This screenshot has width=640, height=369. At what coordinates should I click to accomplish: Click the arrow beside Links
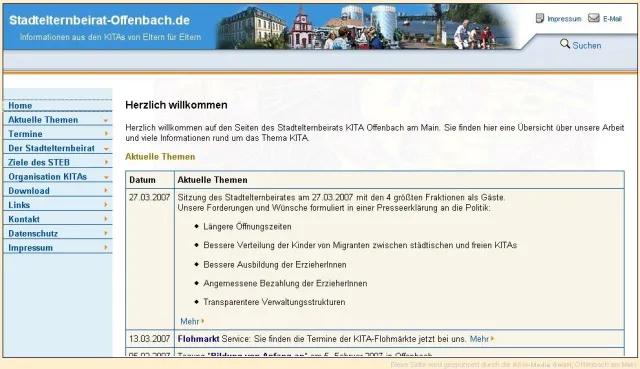pyautogui.click(x=106, y=205)
